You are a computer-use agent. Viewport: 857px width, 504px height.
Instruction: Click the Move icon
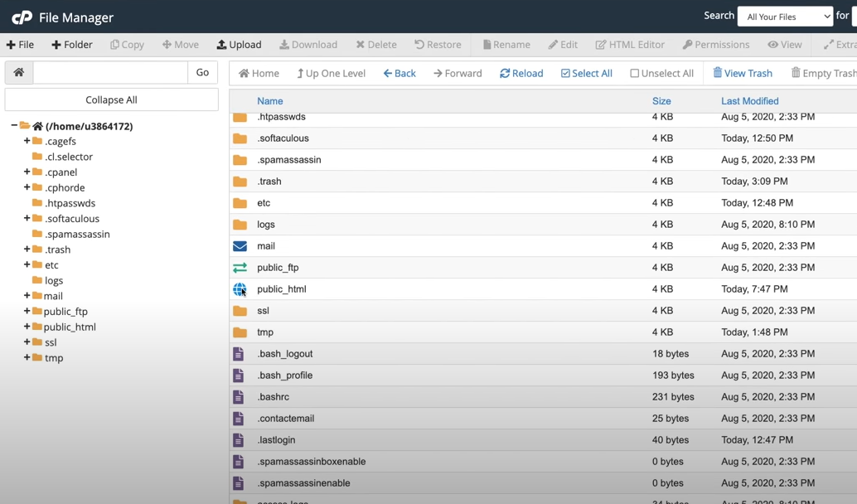point(180,45)
